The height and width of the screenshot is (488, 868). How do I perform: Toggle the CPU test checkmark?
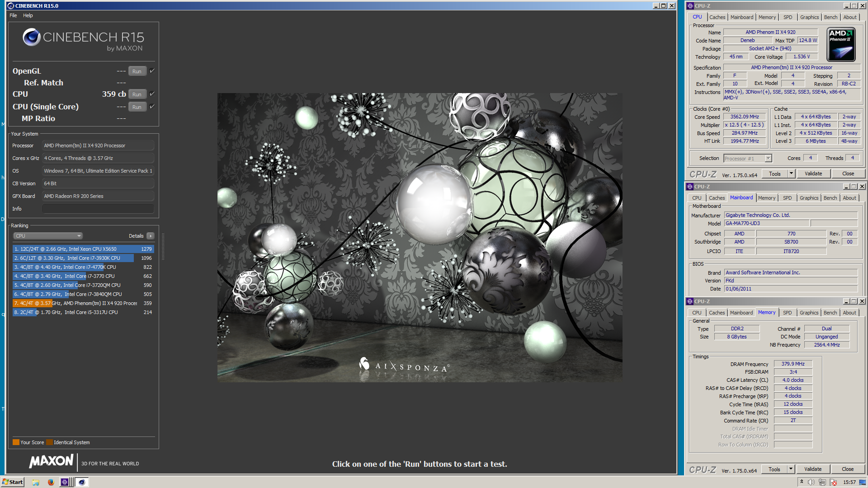pos(152,94)
